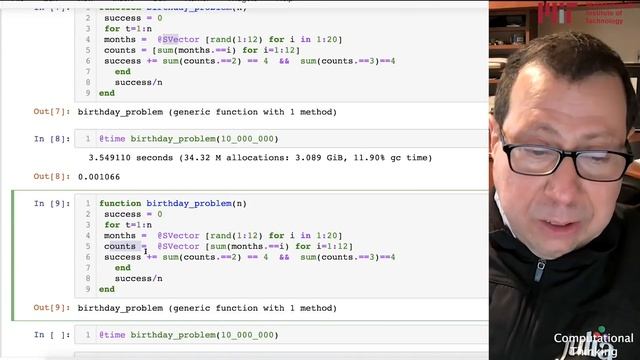Click the Out[9] output label
The width and height of the screenshot is (640, 360).
coord(52,308)
